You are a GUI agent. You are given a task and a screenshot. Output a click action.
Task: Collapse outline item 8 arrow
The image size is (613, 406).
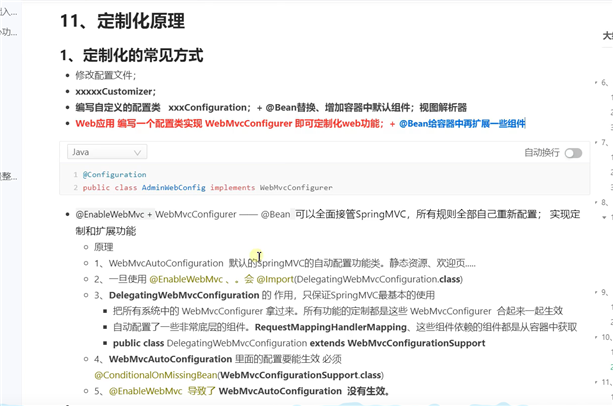point(596,202)
